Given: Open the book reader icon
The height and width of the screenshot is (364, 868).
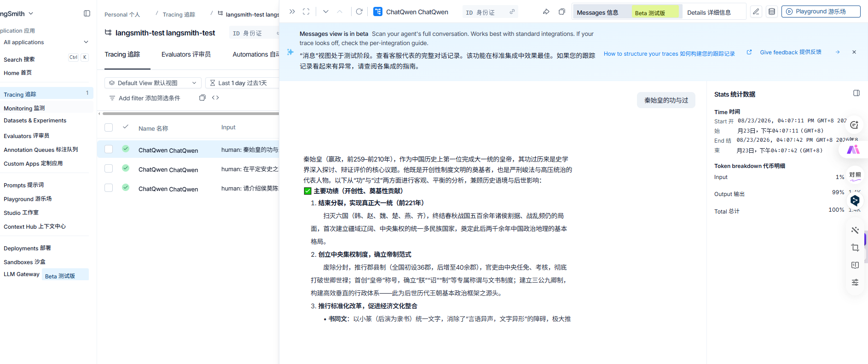Looking at the screenshot, I should tap(855, 265).
